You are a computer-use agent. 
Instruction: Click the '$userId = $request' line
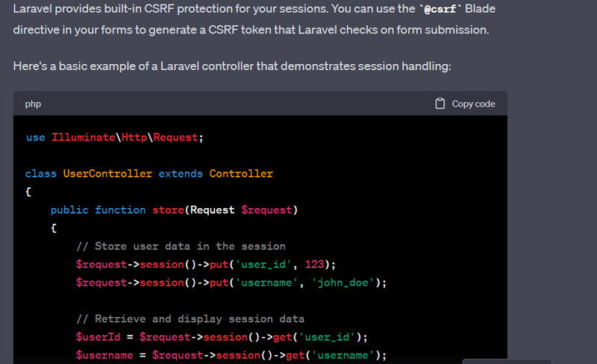click(222, 337)
